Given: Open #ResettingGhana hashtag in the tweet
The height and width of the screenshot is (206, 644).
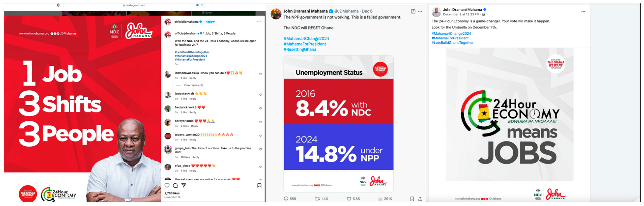Looking at the screenshot, I should point(300,50).
